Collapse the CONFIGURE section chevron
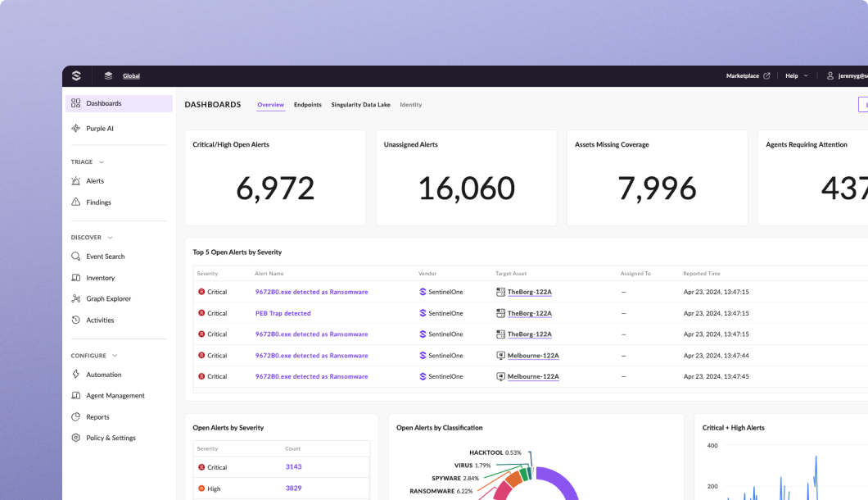Screen dimensions: 868x500 115,356
